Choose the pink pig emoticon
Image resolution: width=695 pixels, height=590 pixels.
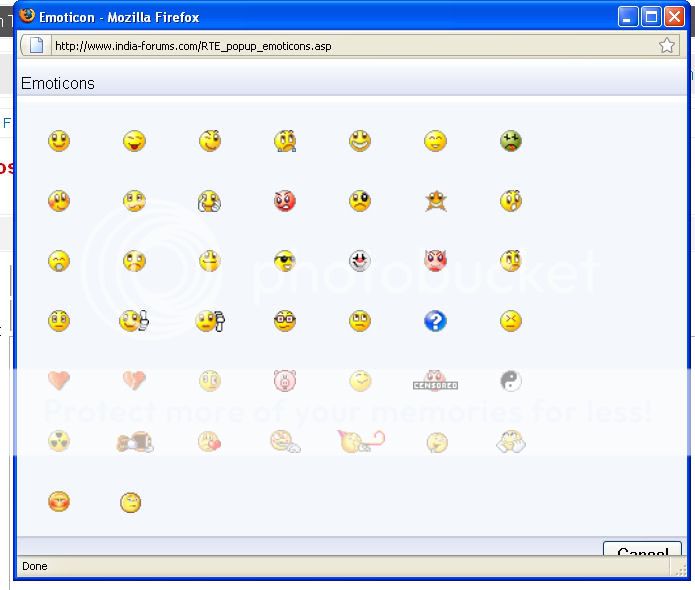click(285, 380)
